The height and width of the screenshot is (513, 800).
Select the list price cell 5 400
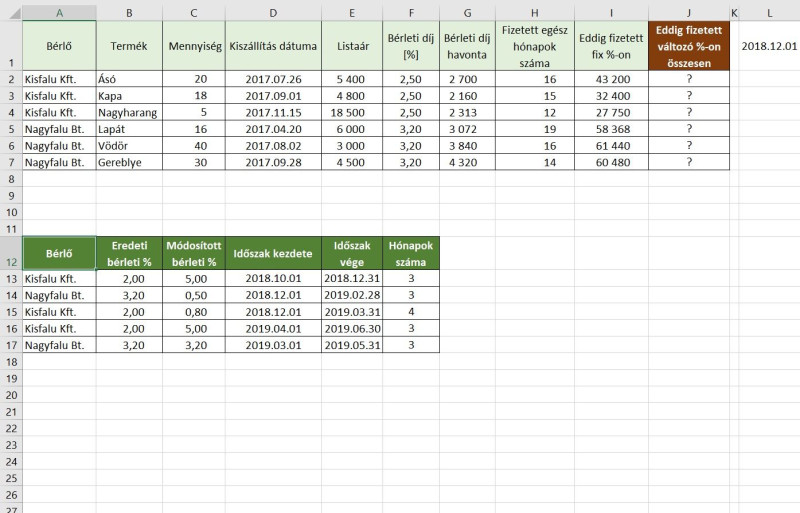point(352,79)
